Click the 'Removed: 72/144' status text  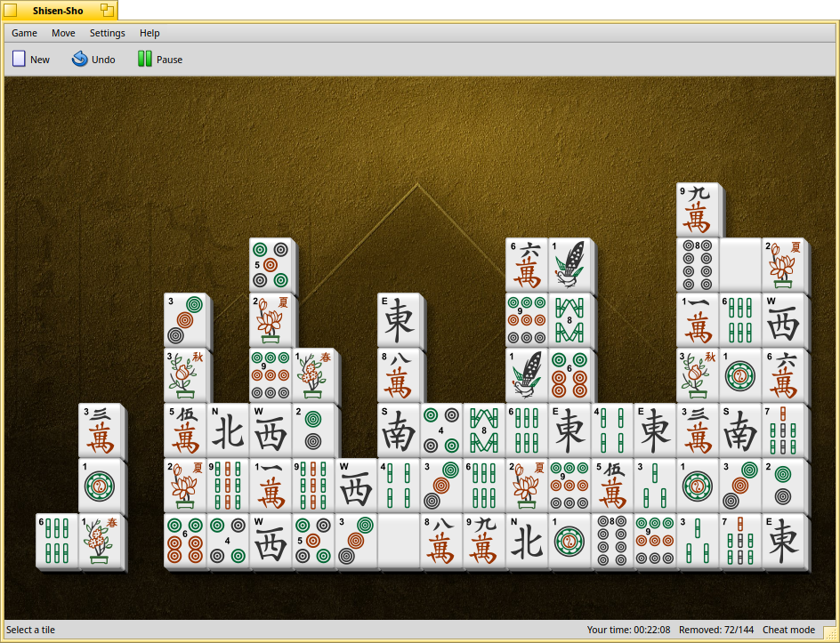716,630
